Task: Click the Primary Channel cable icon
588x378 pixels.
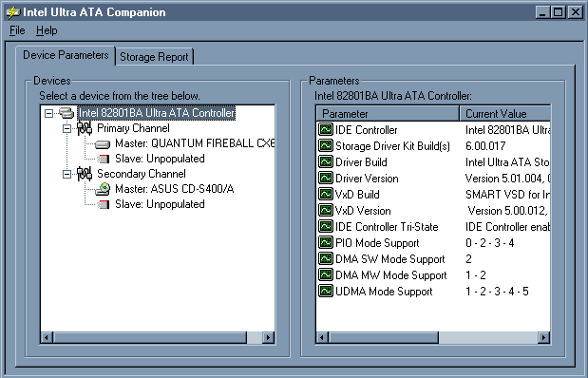Action: (85, 128)
